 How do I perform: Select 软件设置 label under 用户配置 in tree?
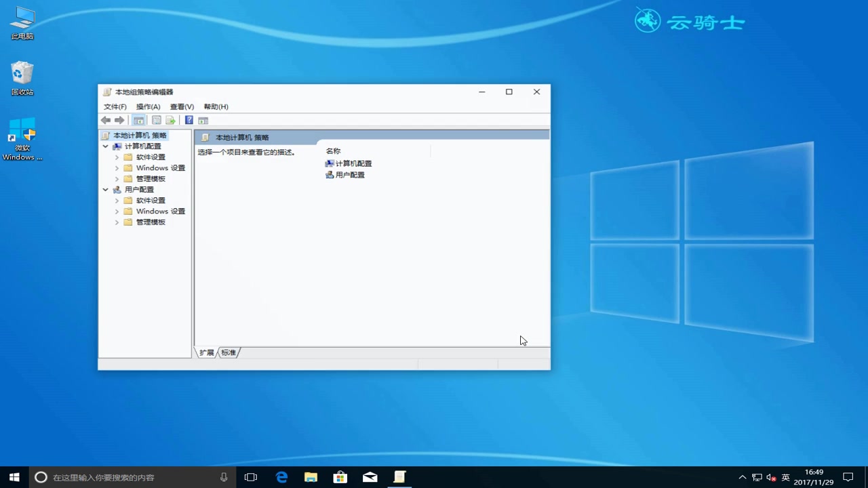(151, 201)
